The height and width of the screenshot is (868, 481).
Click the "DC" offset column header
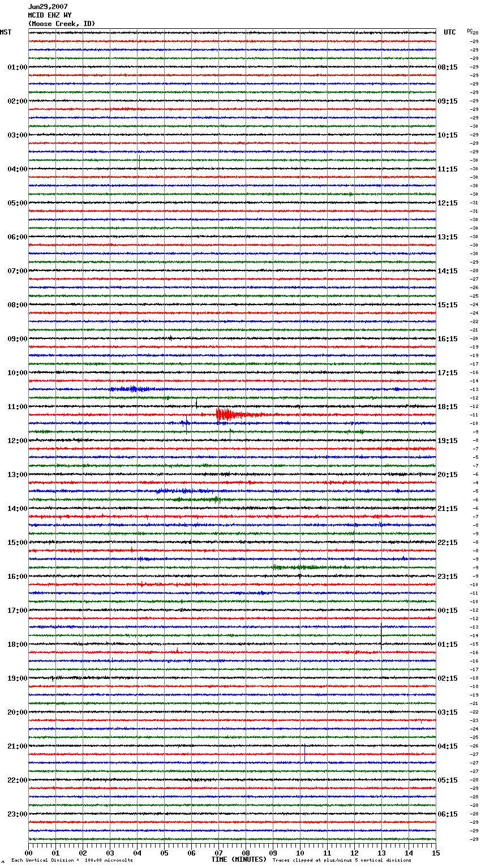(470, 31)
